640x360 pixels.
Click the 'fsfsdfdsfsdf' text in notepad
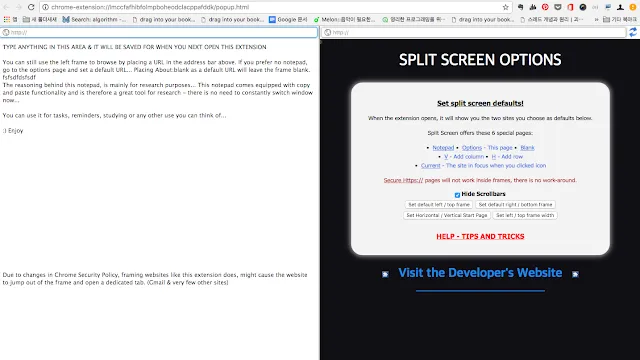19,77
